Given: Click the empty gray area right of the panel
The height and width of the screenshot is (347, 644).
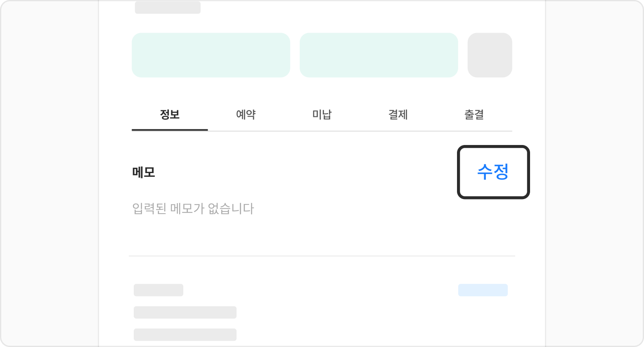Looking at the screenshot, I should pos(594,173).
